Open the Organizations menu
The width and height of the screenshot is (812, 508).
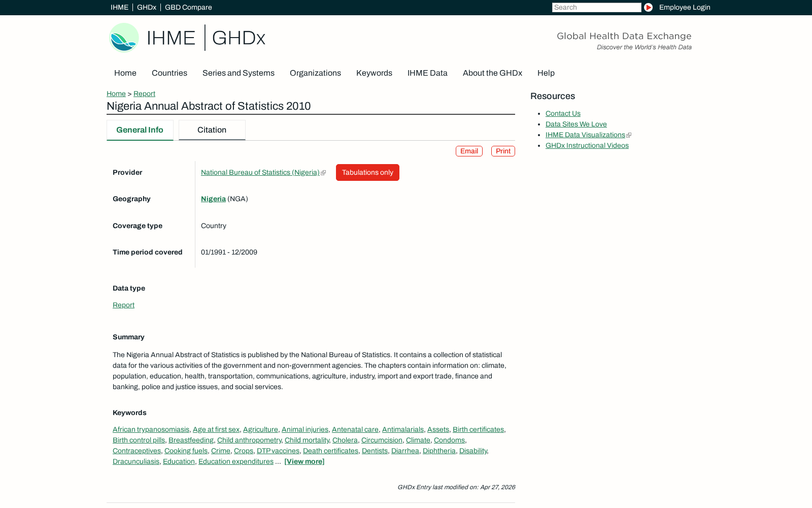tap(315, 73)
